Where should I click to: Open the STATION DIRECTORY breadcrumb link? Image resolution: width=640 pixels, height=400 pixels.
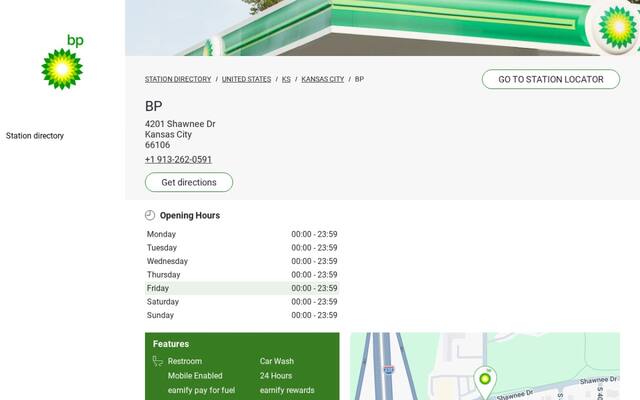[178, 79]
